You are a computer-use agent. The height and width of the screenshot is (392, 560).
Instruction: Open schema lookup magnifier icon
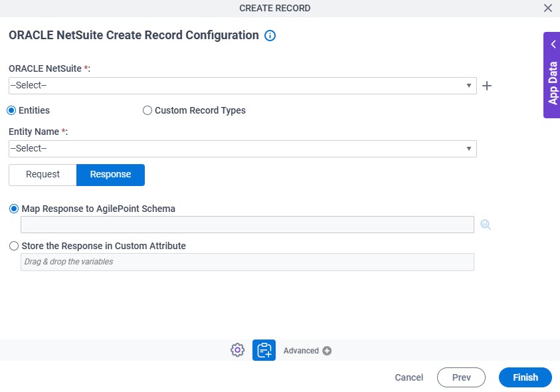pyautogui.click(x=486, y=225)
